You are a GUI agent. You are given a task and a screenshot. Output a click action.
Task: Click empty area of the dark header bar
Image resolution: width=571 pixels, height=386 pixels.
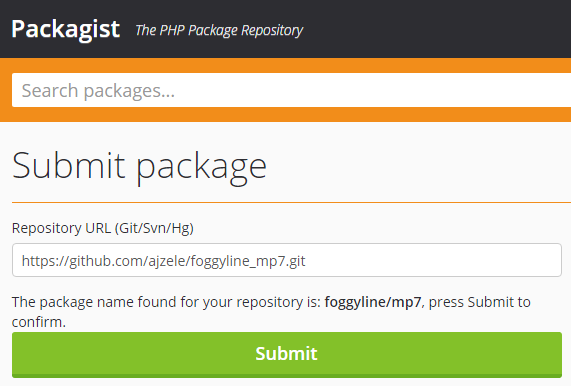point(437,29)
